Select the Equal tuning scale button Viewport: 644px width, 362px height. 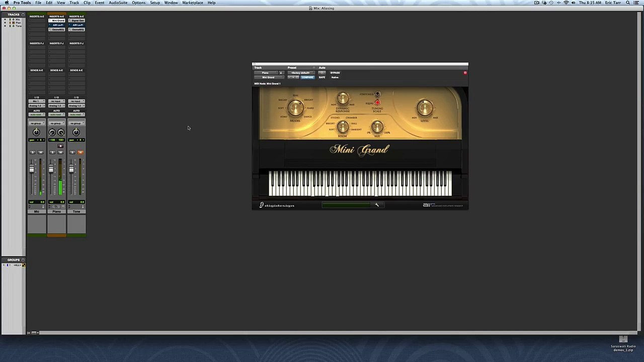[377, 103]
